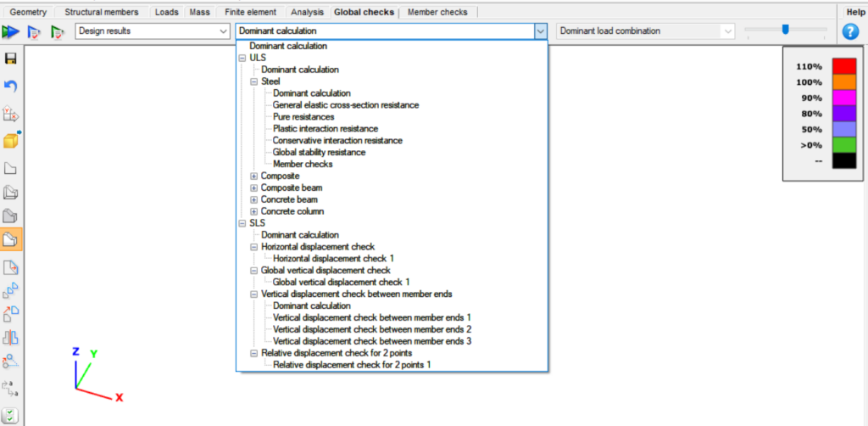Switch to the Finite element tab

250,12
